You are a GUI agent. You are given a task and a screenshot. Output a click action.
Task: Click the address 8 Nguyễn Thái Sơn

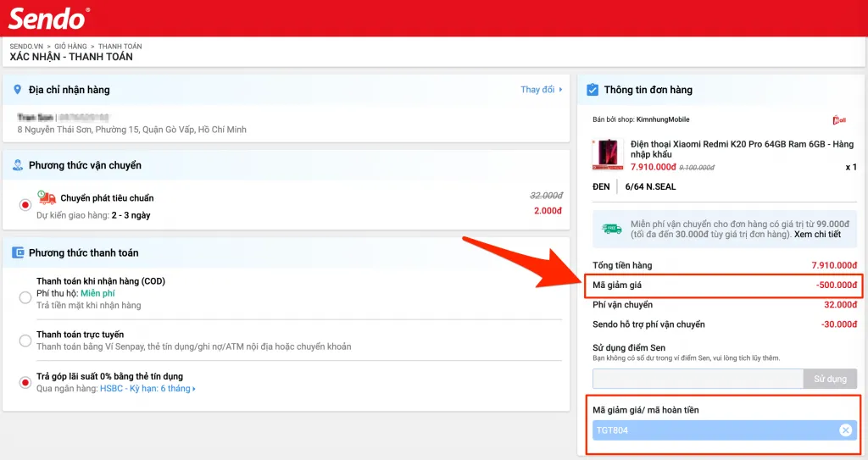point(131,130)
